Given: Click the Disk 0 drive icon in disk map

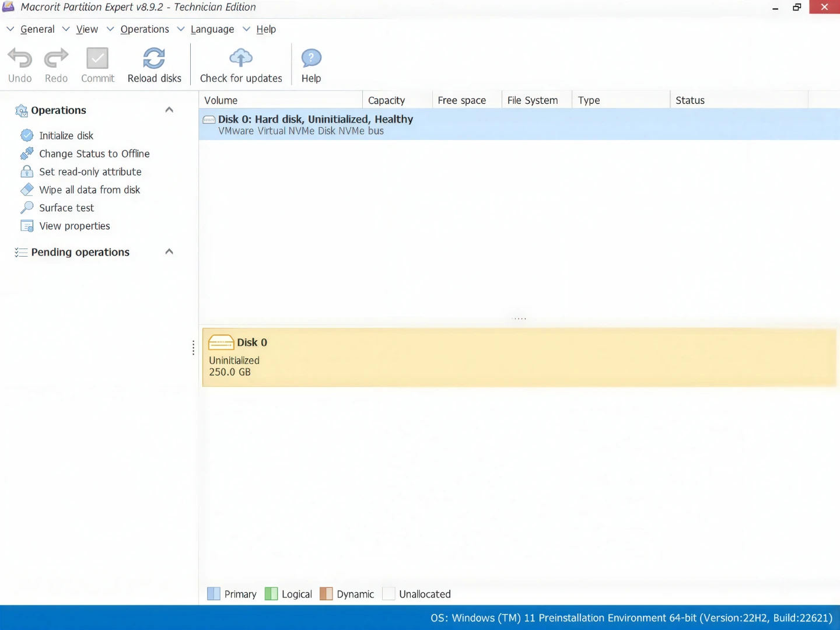Looking at the screenshot, I should tap(221, 342).
